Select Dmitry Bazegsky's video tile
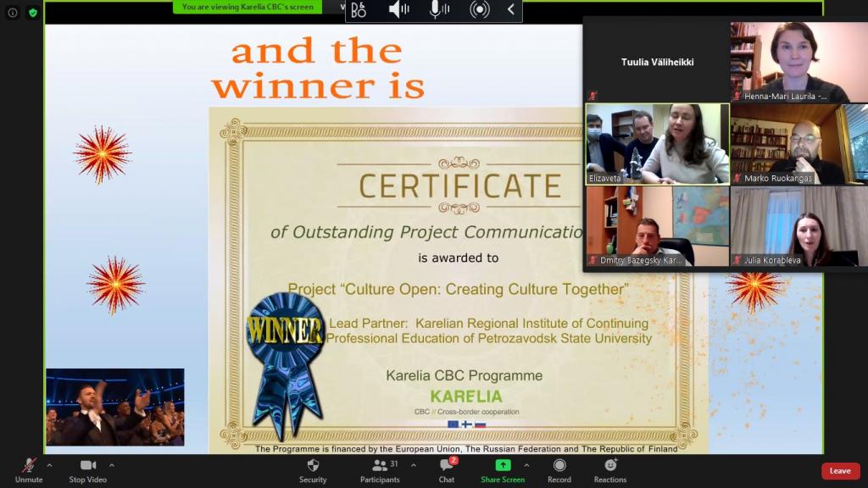Image resolution: width=868 pixels, height=488 pixels. pyautogui.click(x=658, y=225)
